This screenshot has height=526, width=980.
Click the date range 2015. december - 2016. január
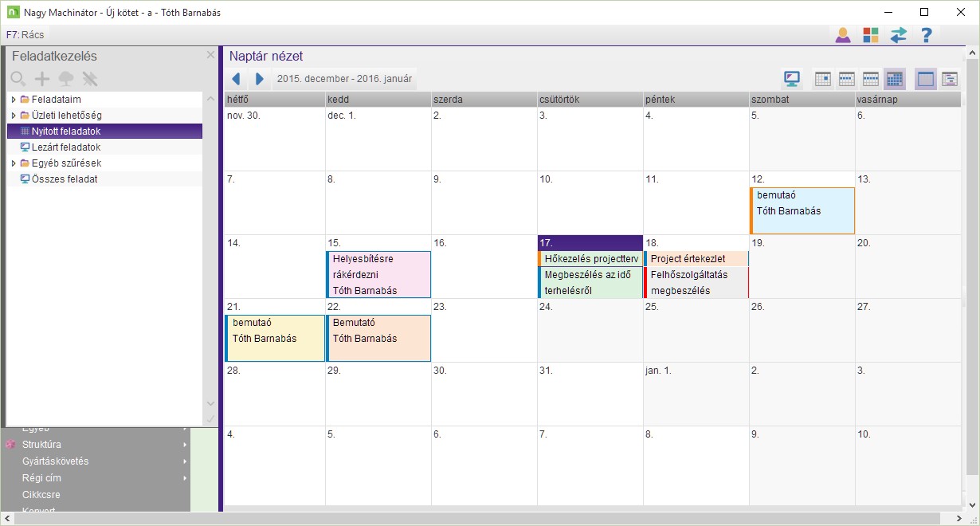click(344, 79)
